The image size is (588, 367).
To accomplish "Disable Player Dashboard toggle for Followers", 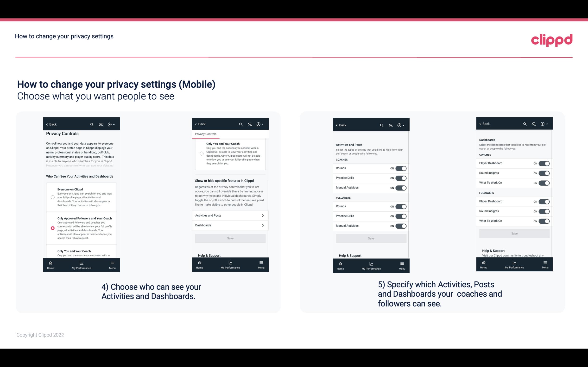I will point(544,201).
